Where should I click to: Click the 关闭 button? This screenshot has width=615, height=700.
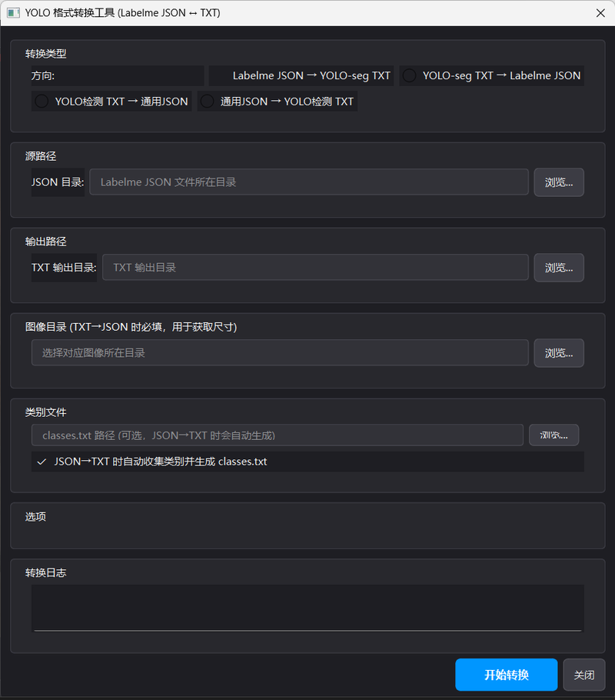[583, 675]
